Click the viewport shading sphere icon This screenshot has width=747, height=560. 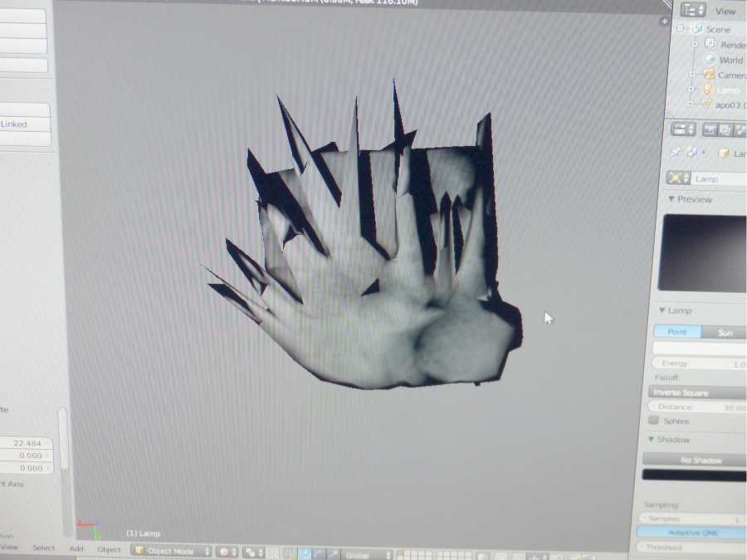225,551
